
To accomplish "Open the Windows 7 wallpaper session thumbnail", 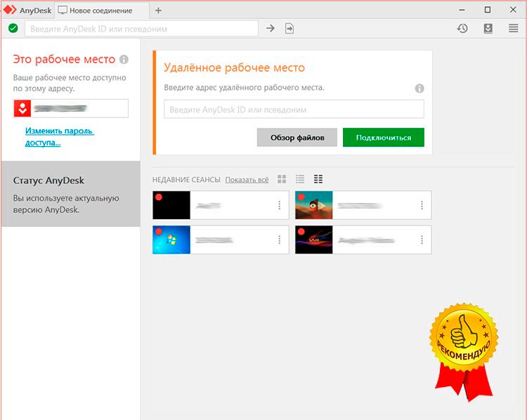I will coord(171,239).
